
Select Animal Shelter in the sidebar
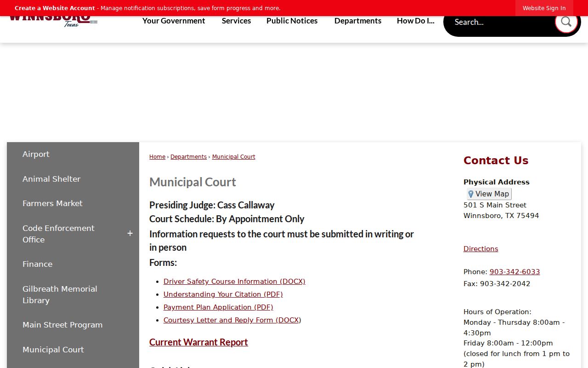pyautogui.click(x=51, y=179)
